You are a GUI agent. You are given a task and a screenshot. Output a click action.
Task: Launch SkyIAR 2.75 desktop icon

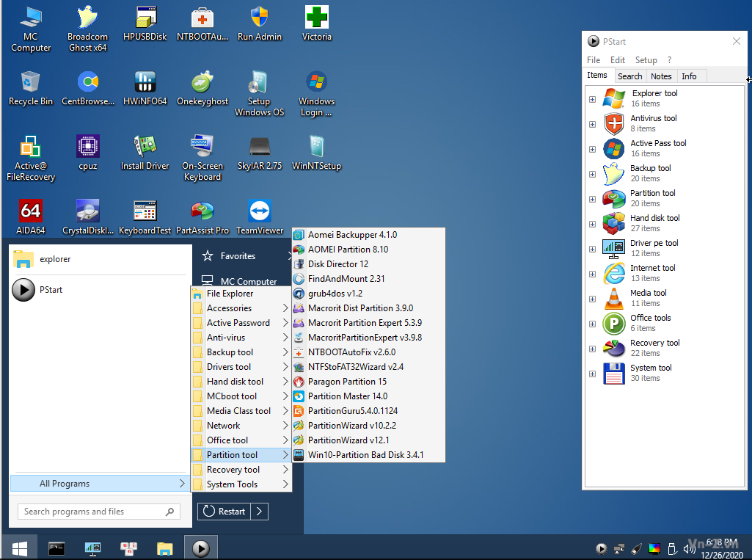[x=260, y=153]
